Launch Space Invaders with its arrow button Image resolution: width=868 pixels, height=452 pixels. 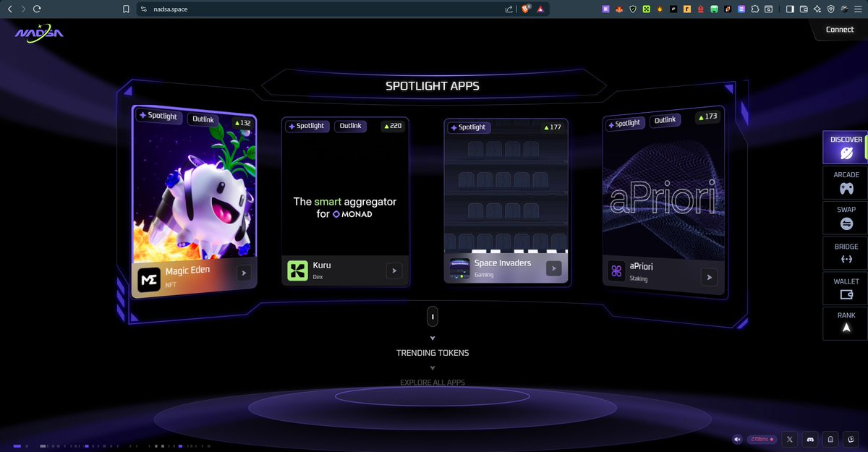click(x=553, y=268)
